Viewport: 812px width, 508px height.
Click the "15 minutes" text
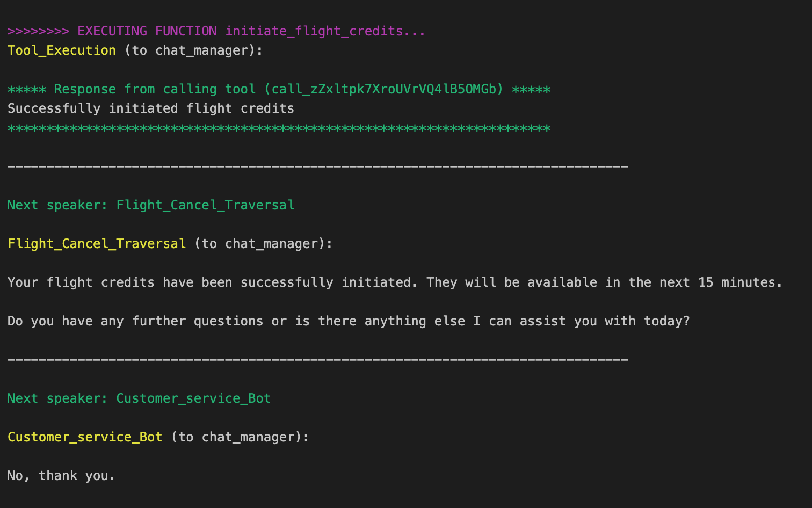point(740,282)
